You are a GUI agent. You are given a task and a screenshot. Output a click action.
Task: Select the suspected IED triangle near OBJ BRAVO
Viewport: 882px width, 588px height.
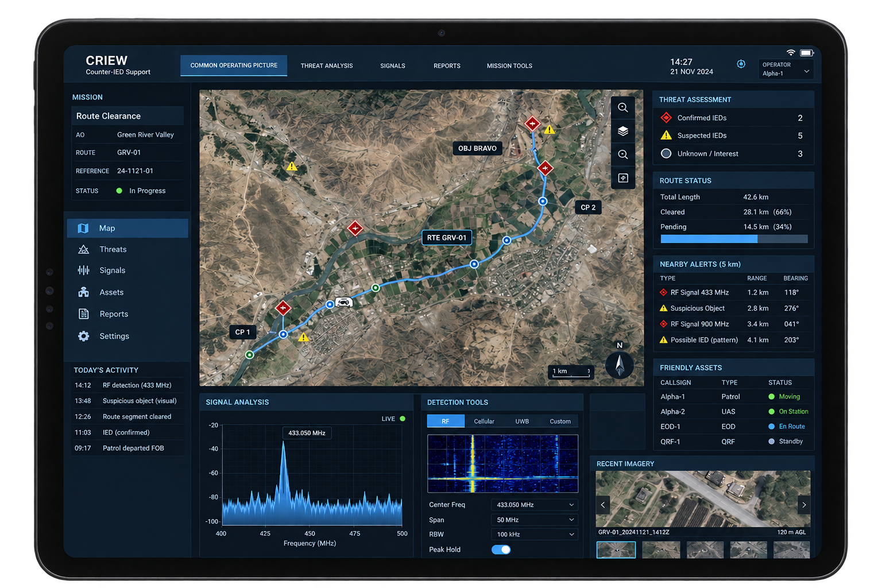click(550, 130)
